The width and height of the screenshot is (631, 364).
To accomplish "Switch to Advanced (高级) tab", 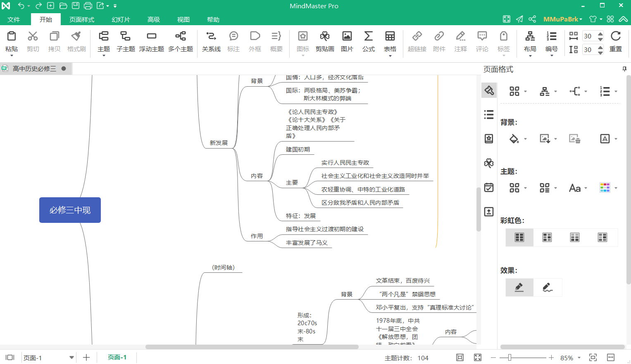I will (x=154, y=19).
